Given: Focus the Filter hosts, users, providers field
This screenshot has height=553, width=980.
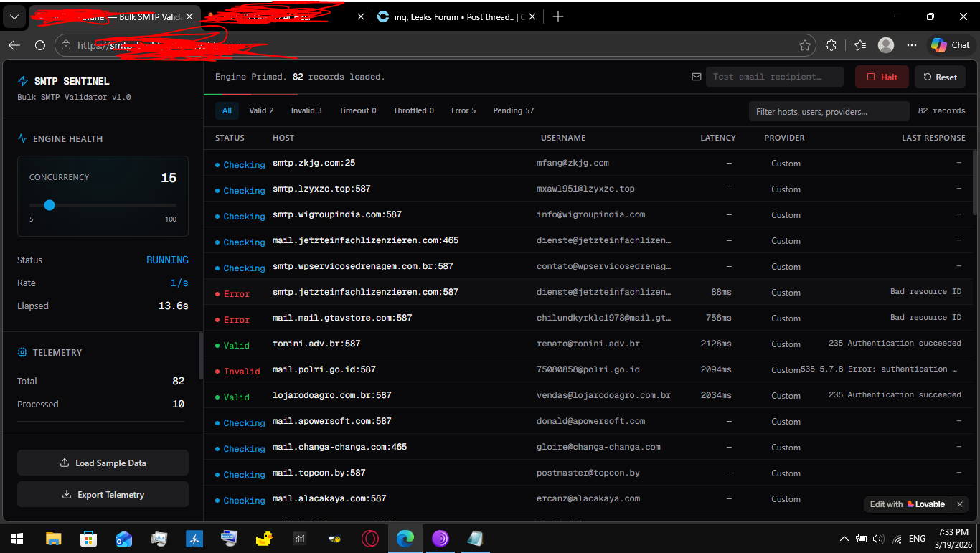Looking at the screenshot, I should click(829, 111).
